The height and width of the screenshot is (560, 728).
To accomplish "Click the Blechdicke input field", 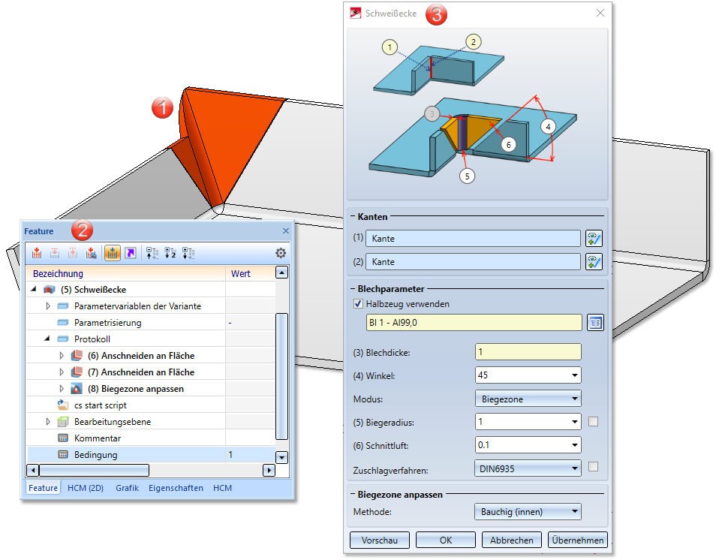I will click(528, 352).
